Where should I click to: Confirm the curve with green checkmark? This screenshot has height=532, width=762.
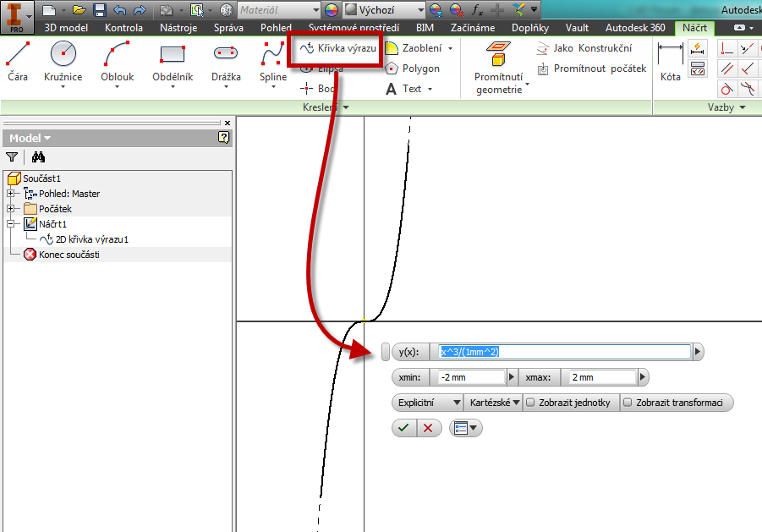(404, 428)
